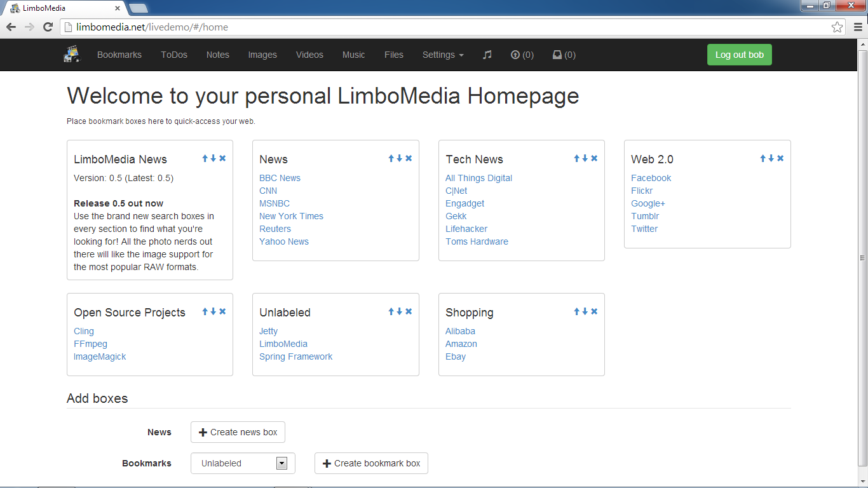The height and width of the screenshot is (488, 868).
Task: Open the Engadget link
Action: [x=465, y=203]
